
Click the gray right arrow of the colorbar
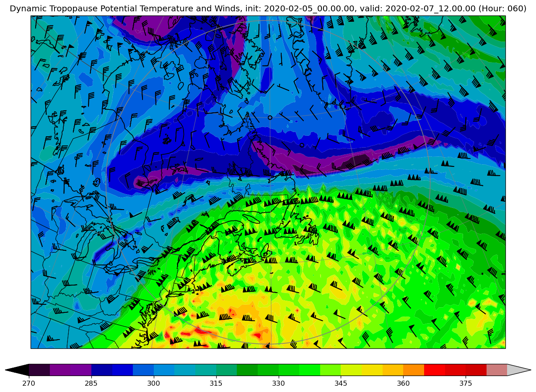click(x=518, y=370)
